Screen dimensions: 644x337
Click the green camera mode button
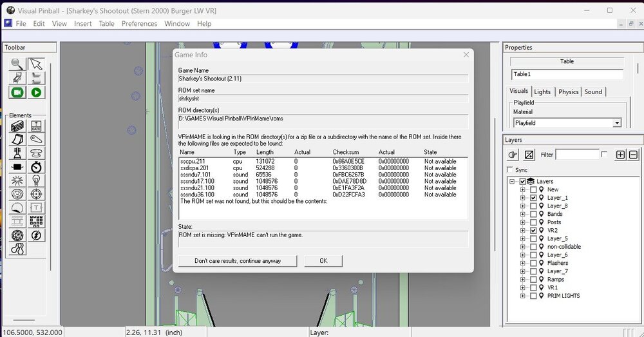tap(17, 93)
